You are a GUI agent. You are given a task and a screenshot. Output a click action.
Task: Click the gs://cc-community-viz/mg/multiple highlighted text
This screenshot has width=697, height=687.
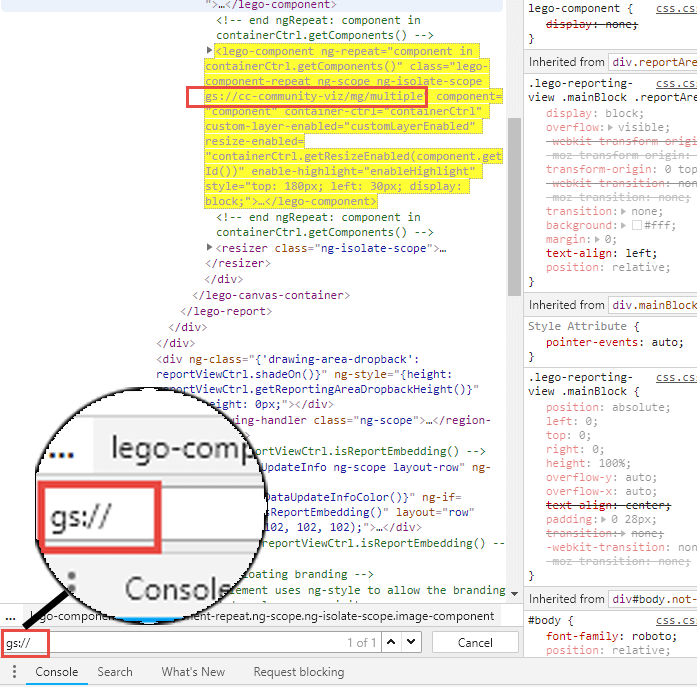click(313, 96)
